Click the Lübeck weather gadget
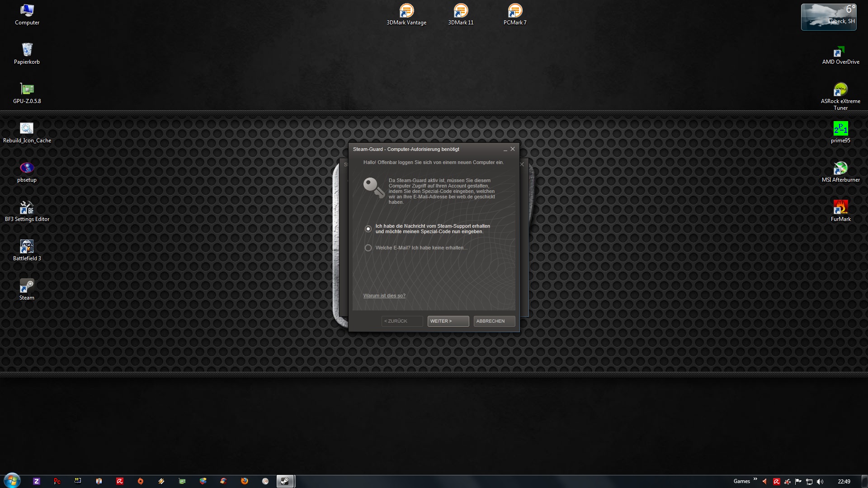This screenshot has width=868, height=488. (829, 17)
